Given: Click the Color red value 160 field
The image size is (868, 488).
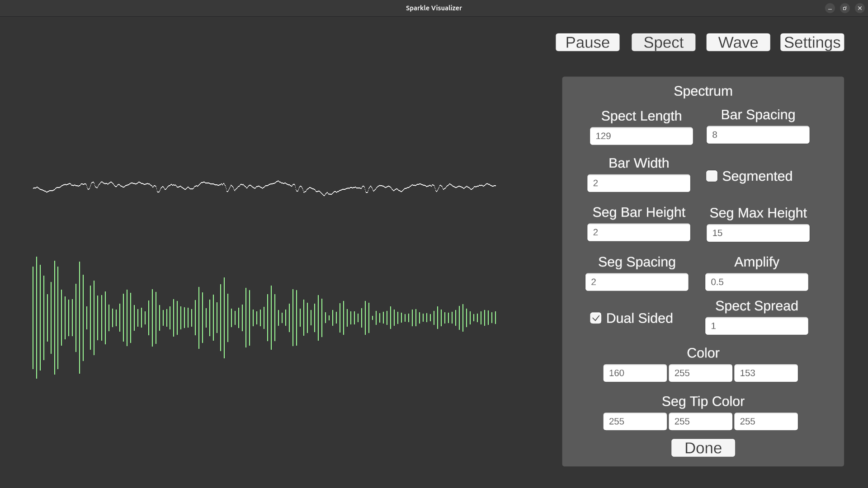Looking at the screenshot, I should (x=635, y=373).
